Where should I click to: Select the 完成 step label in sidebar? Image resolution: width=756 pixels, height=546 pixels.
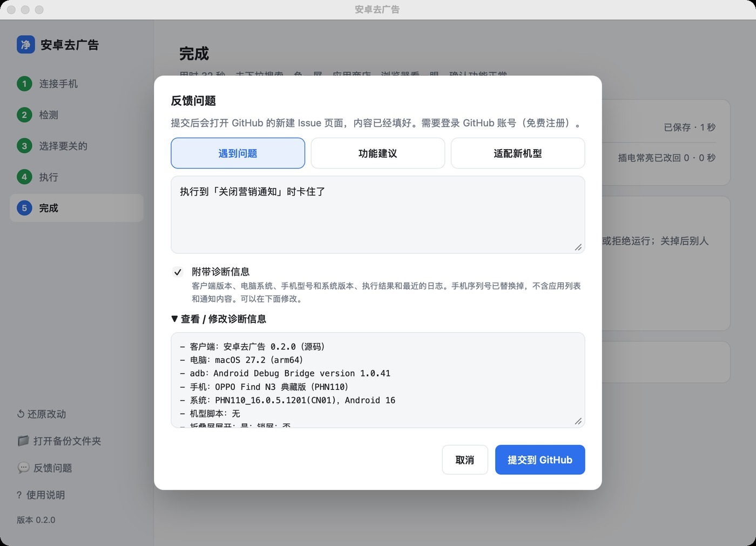[x=49, y=208]
